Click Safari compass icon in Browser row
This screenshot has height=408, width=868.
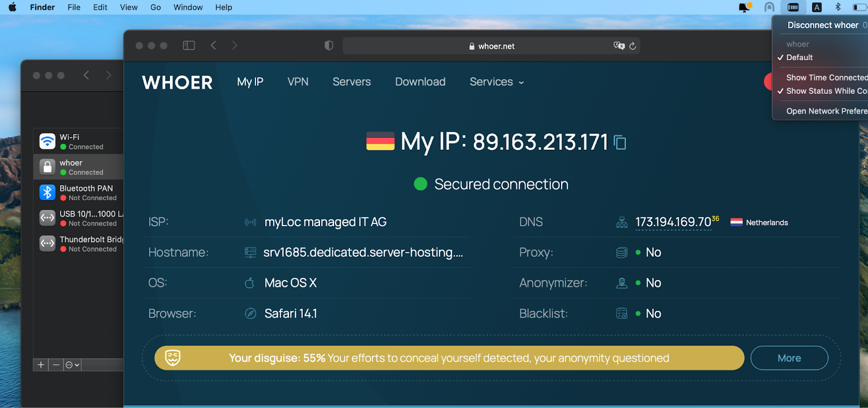click(x=251, y=314)
